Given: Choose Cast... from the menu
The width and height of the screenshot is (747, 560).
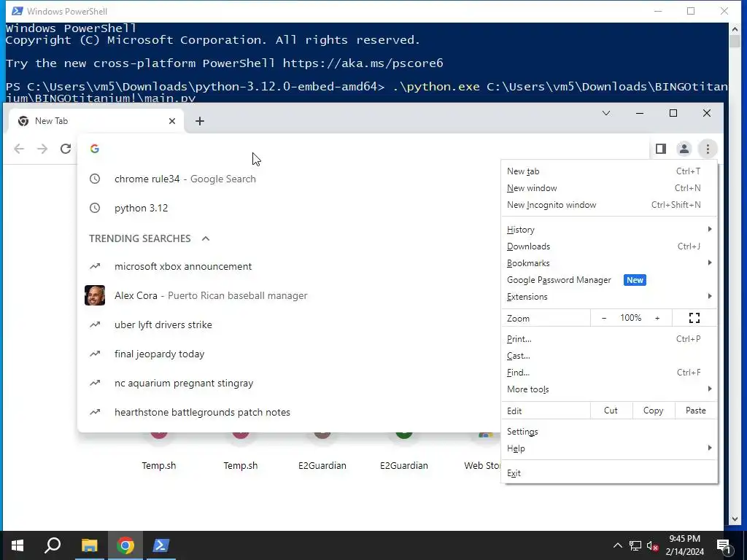Looking at the screenshot, I should coord(609,356).
